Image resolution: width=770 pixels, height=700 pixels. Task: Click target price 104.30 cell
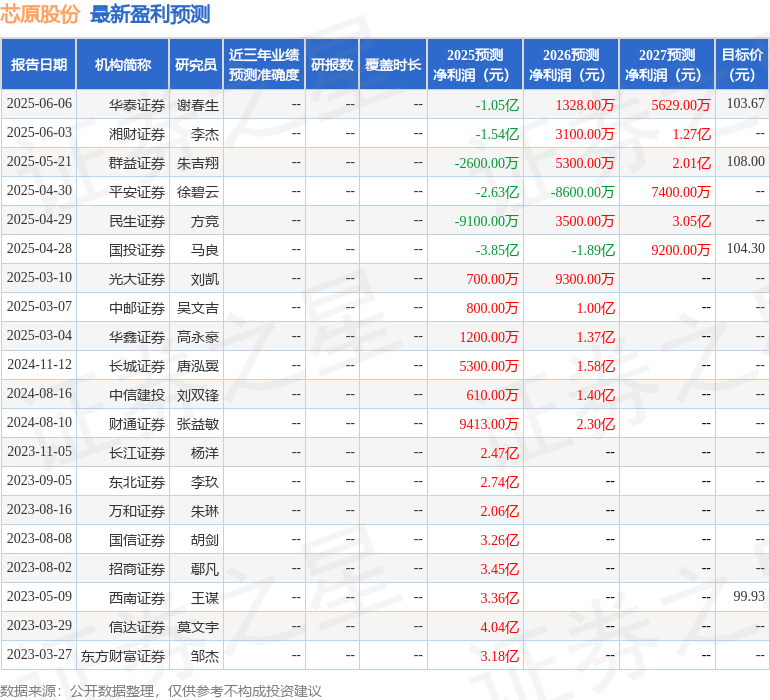point(745,249)
